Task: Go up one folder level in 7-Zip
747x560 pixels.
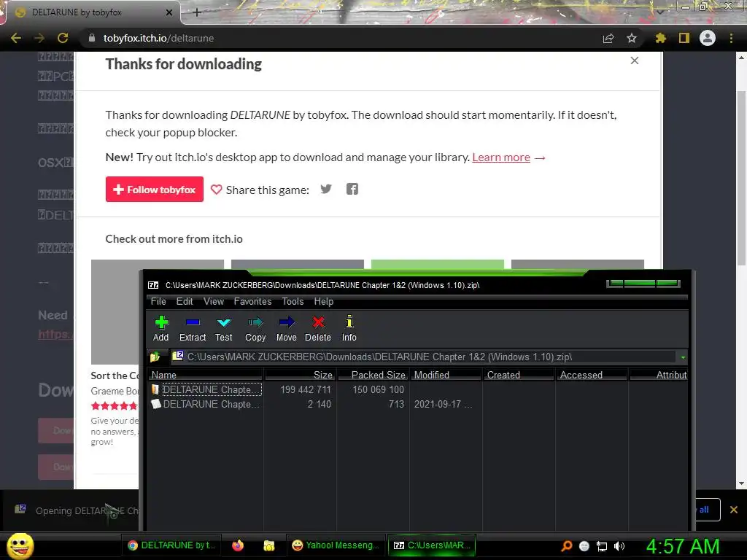Action: (x=155, y=357)
